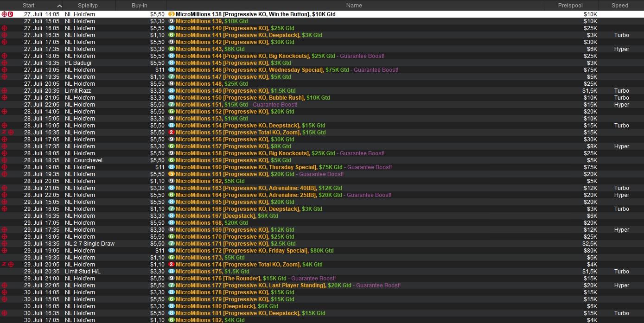Click the knockout icon on the PL Badugi row
The height and width of the screenshot is (323, 644).
pyautogui.click(x=5, y=63)
